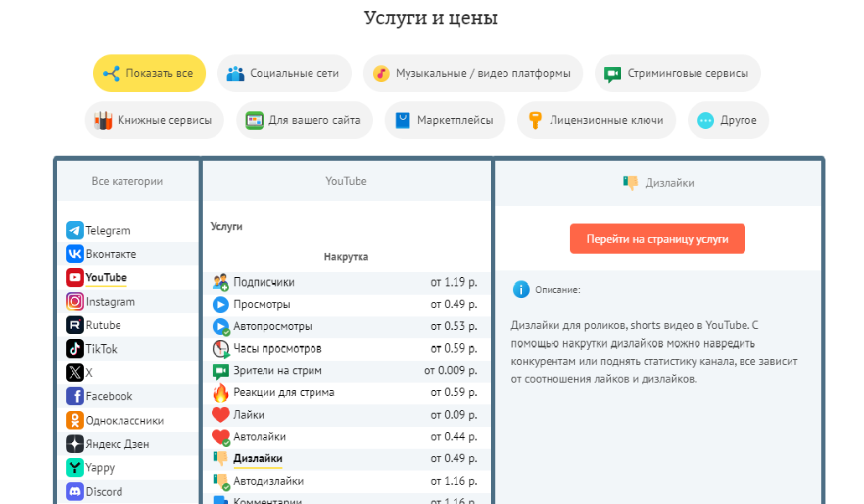This screenshot has width=864, height=504.
Task: Open the Rutube category label
Action: pyautogui.click(x=103, y=325)
